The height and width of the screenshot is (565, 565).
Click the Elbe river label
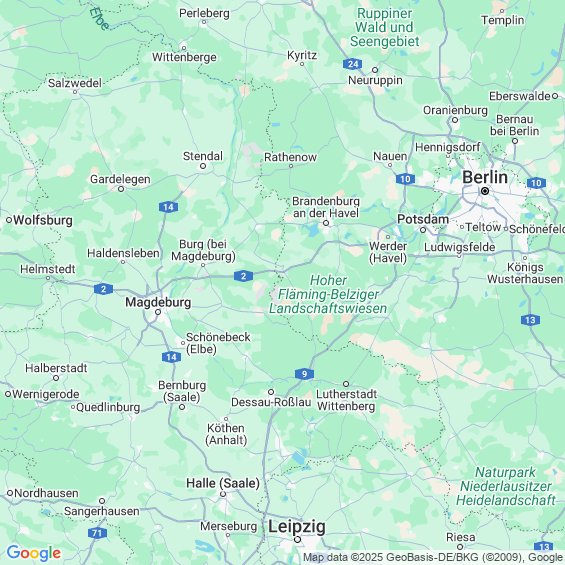click(99, 18)
